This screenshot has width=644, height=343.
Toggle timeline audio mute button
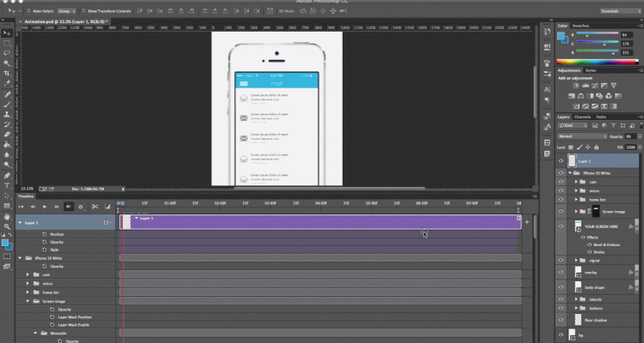click(69, 207)
